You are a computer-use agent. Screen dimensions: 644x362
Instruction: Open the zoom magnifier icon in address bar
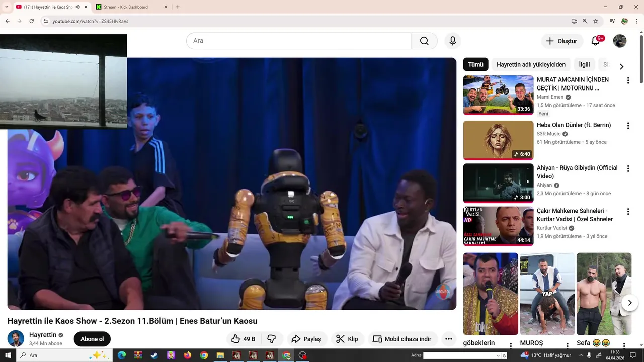pos(585,21)
